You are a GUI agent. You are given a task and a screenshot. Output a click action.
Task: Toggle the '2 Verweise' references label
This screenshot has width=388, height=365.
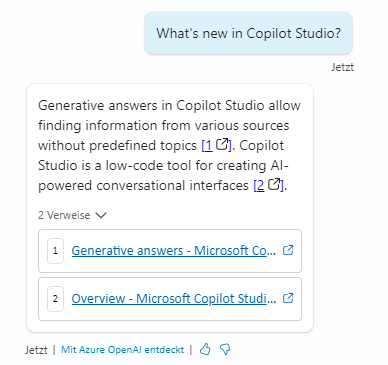(64, 215)
